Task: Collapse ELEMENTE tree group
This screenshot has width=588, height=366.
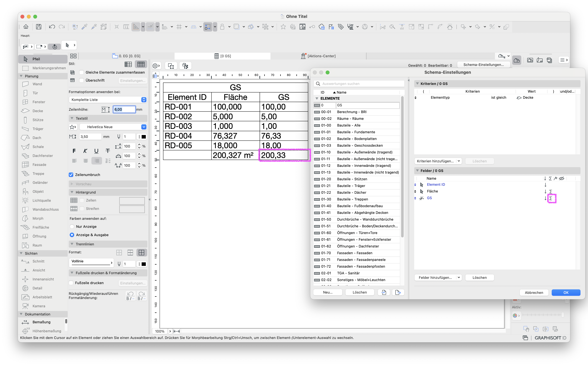Action: [317, 99]
